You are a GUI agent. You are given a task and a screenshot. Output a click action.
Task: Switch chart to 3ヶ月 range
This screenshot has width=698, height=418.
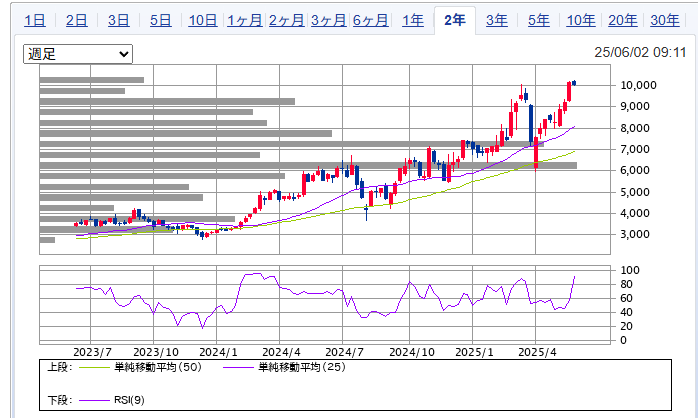328,20
